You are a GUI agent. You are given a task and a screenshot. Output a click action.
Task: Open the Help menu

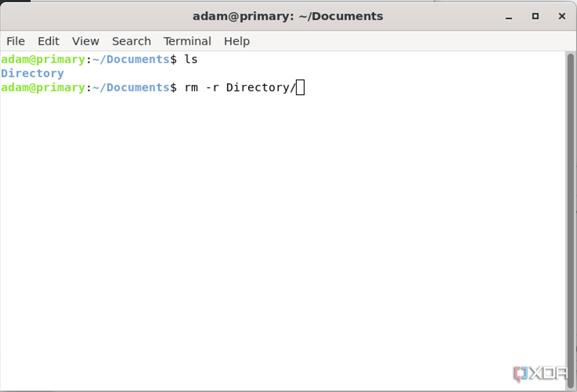[236, 41]
